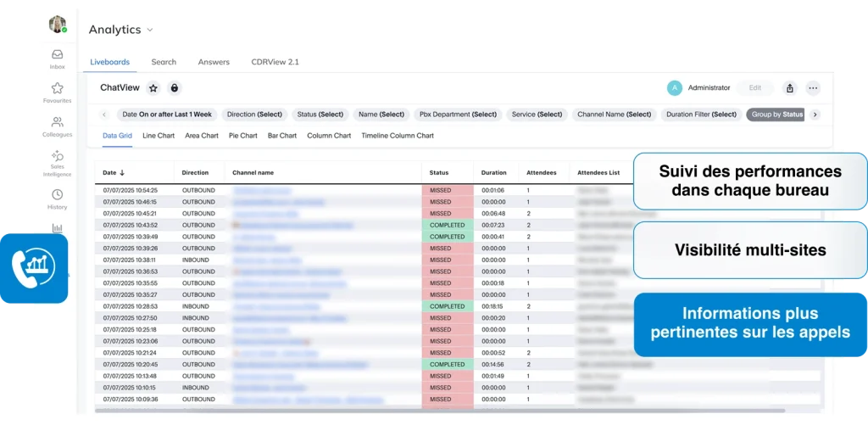Sort by the Date column header
The width and height of the screenshot is (868, 425).
[x=114, y=172]
